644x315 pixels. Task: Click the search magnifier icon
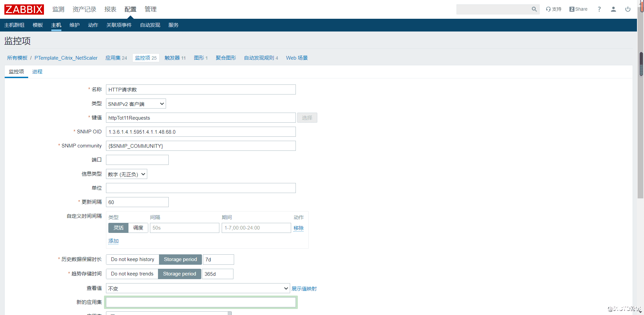(534, 9)
